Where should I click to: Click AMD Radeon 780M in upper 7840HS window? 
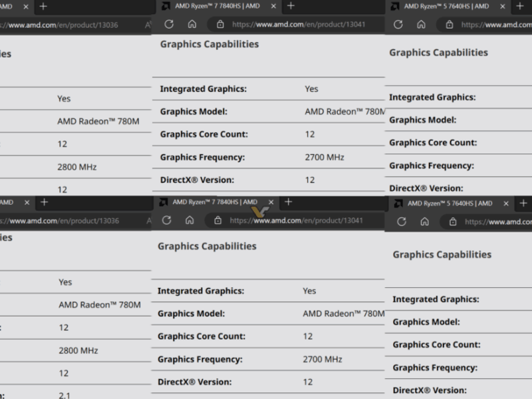344,112
